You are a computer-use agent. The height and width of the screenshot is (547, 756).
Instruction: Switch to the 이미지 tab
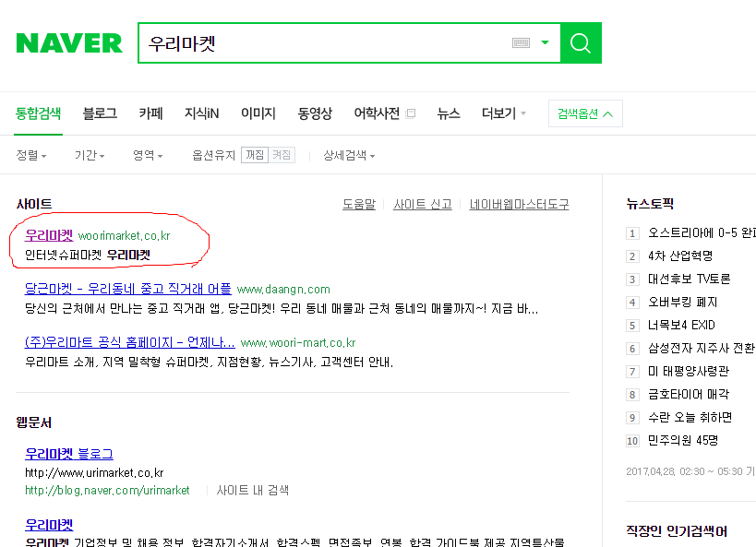pos(258,113)
